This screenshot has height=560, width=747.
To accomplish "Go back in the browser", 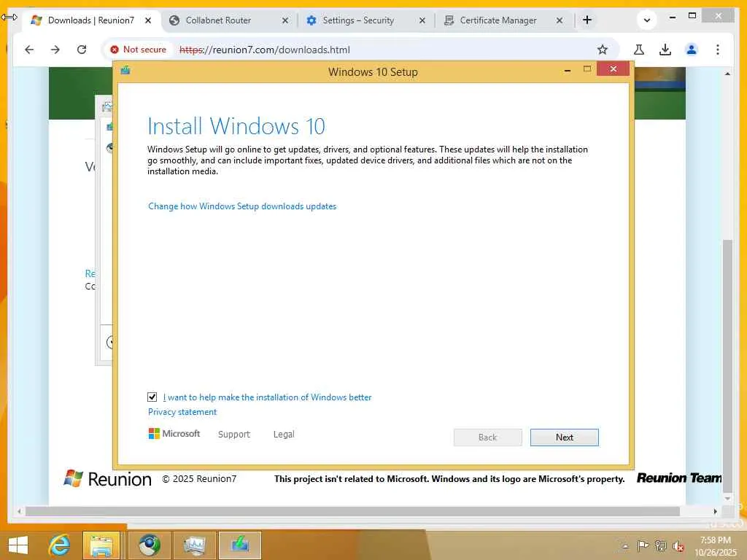I will pos(29,50).
